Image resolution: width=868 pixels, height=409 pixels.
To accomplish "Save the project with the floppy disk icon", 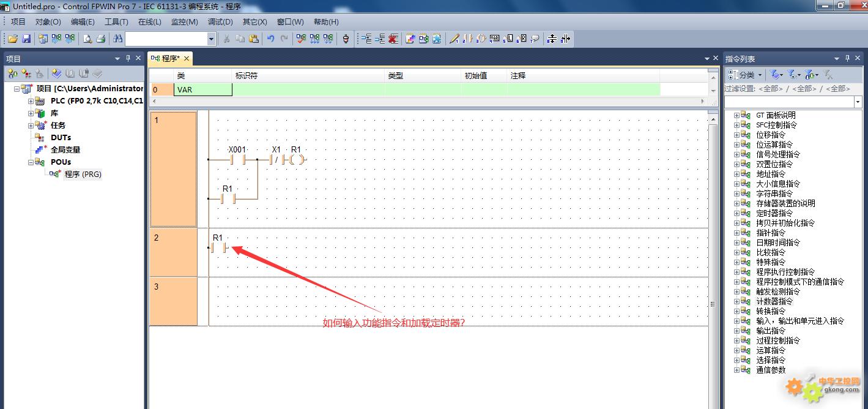I will coord(26,39).
